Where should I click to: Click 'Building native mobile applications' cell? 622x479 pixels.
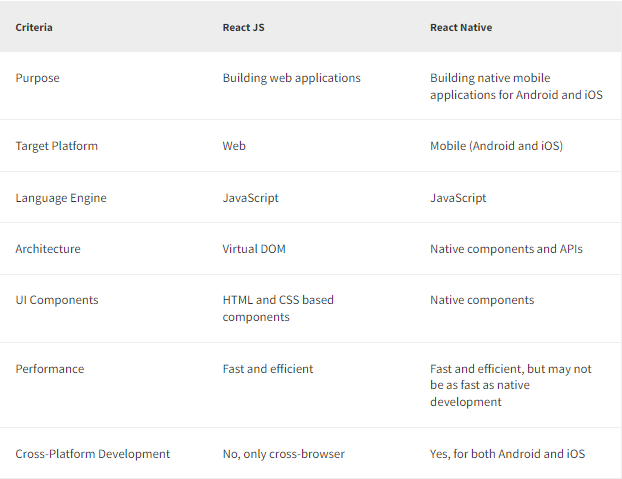pos(516,86)
